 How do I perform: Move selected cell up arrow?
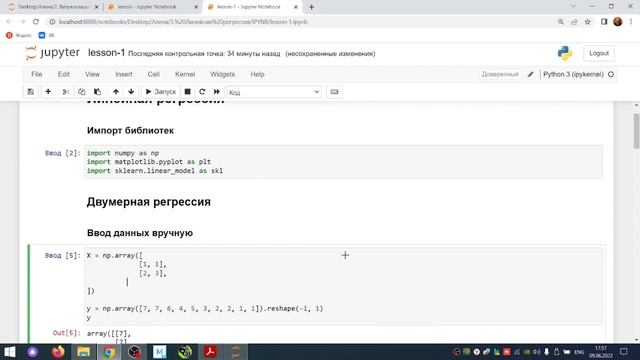coord(116,92)
